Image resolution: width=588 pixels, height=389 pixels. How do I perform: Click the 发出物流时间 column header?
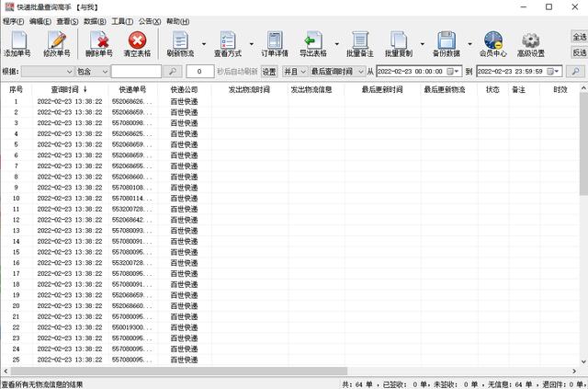[249, 89]
